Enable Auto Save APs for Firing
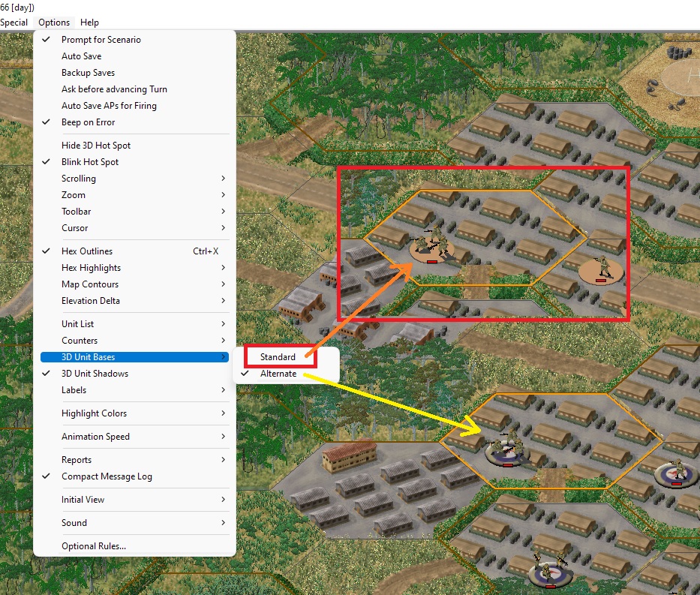700x595 pixels. 134,106
